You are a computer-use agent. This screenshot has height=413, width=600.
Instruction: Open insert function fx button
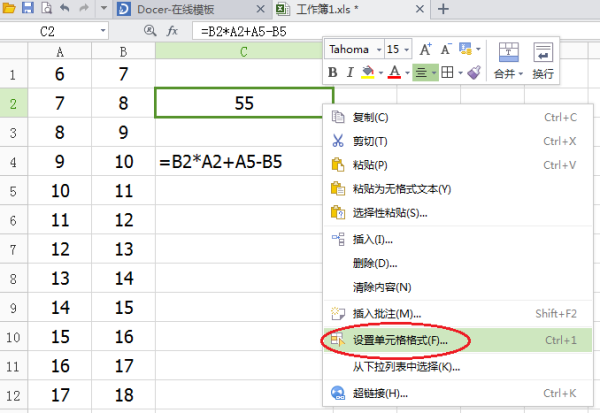[x=172, y=31]
